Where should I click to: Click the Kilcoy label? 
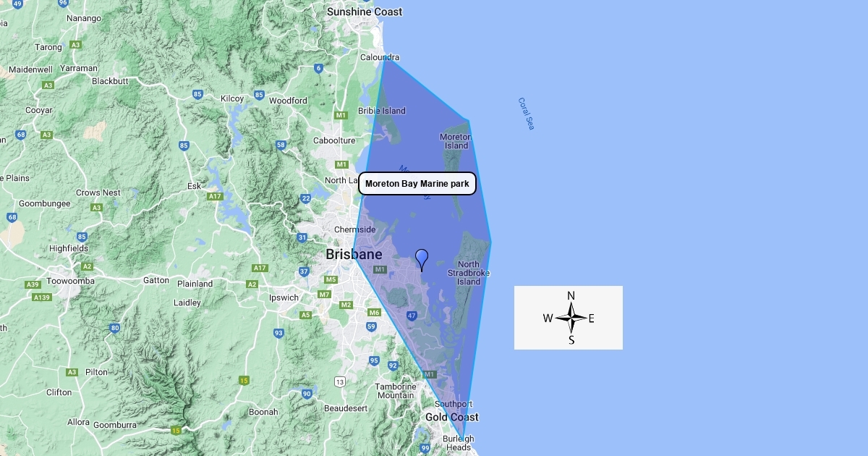(233, 98)
